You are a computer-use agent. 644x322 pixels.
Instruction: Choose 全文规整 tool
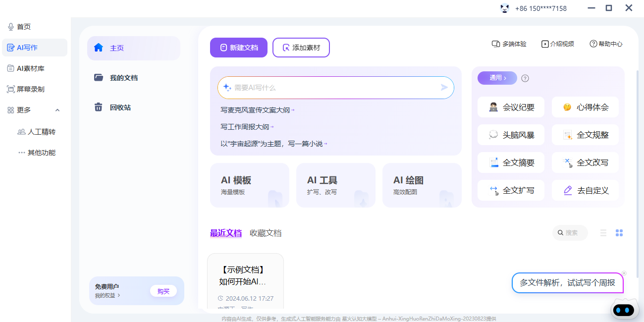point(585,135)
